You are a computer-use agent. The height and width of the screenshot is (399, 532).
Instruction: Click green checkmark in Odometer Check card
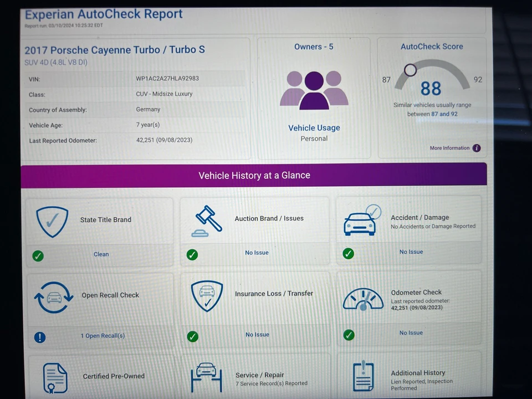click(x=349, y=335)
